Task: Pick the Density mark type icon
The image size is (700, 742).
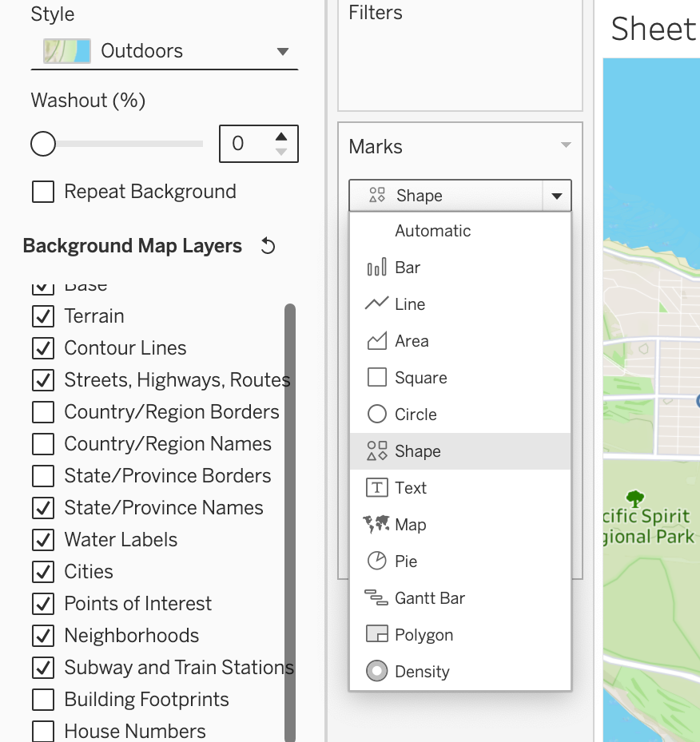Action: coord(376,672)
